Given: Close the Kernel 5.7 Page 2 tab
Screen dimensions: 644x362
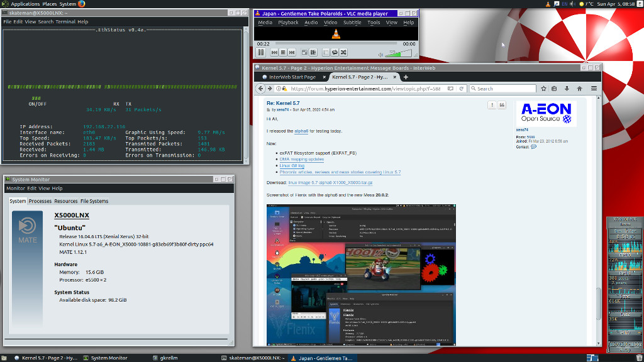Looking at the screenshot, I should tap(395, 77).
